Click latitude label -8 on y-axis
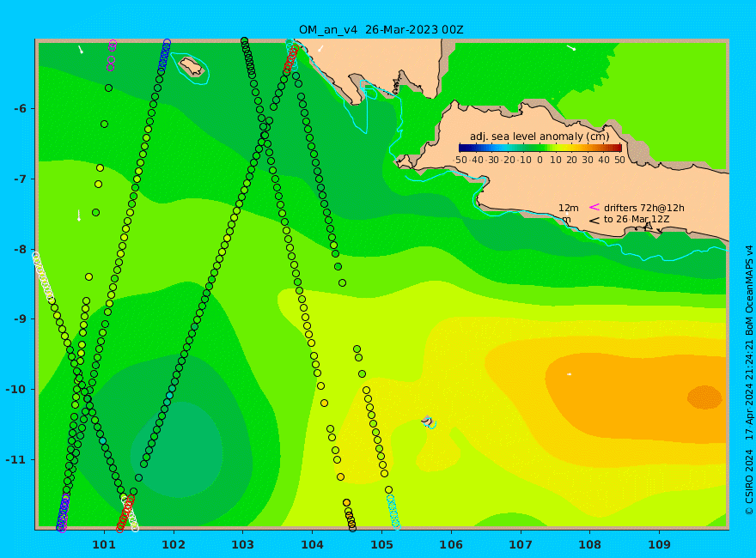756x558 pixels. point(21,249)
